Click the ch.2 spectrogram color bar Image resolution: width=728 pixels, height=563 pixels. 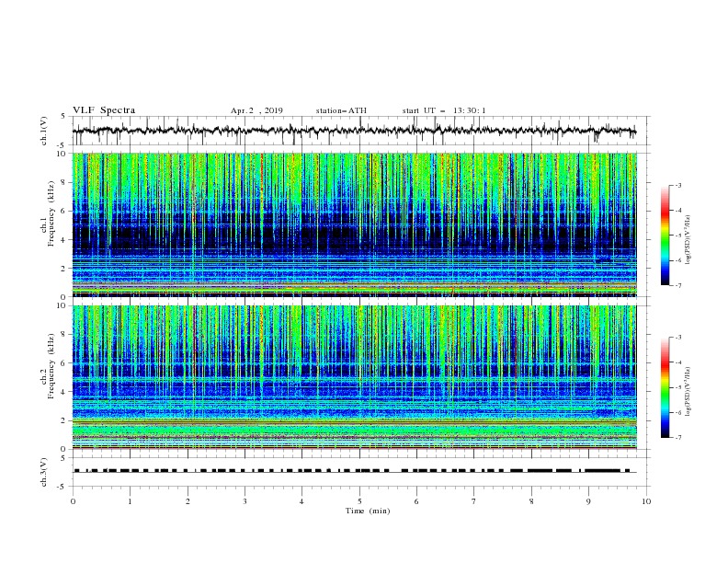[665, 387]
